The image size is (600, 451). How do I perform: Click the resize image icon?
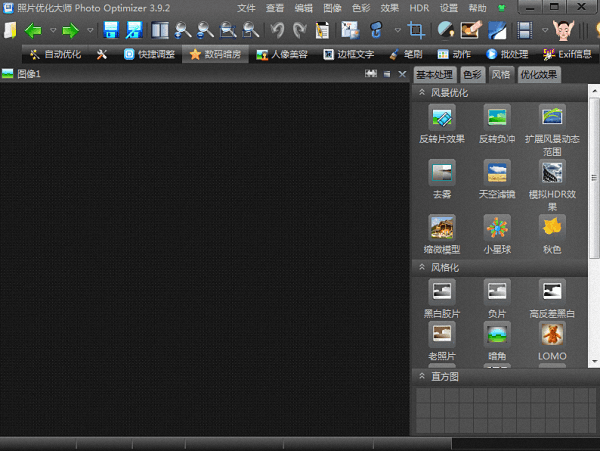coord(350,30)
